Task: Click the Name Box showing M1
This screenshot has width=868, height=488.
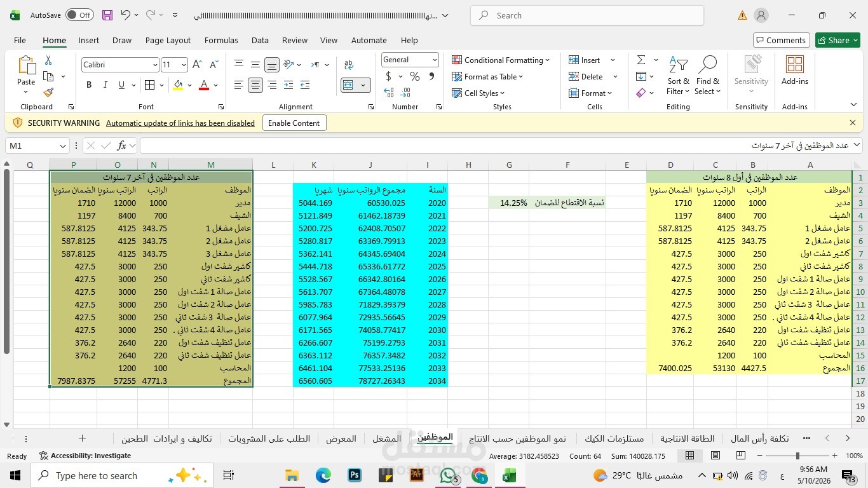Action: pyautogui.click(x=37, y=146)
